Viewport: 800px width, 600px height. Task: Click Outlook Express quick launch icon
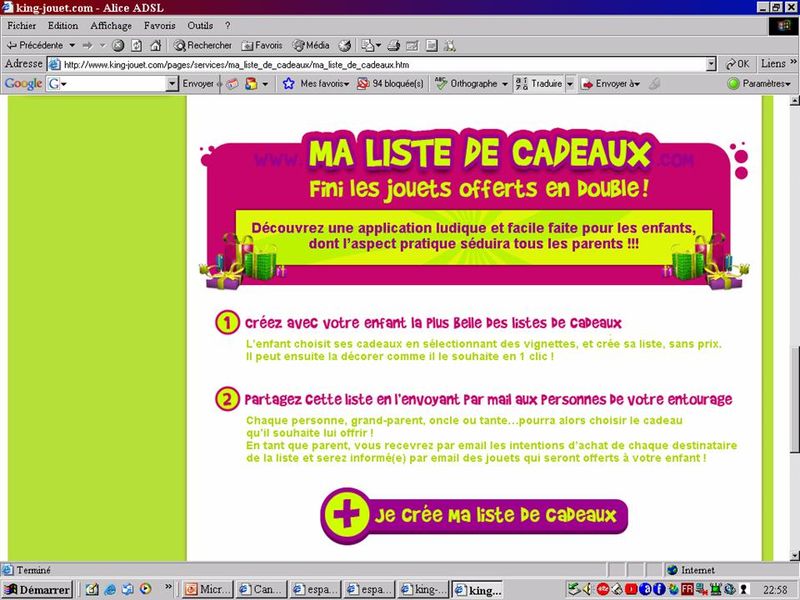pyautogui.click(x=128, y=590)
